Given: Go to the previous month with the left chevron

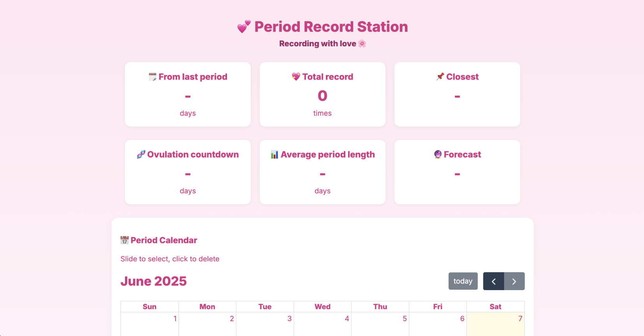Looking at the screenshot, I should pyautogui.click(x=494, y=281).
